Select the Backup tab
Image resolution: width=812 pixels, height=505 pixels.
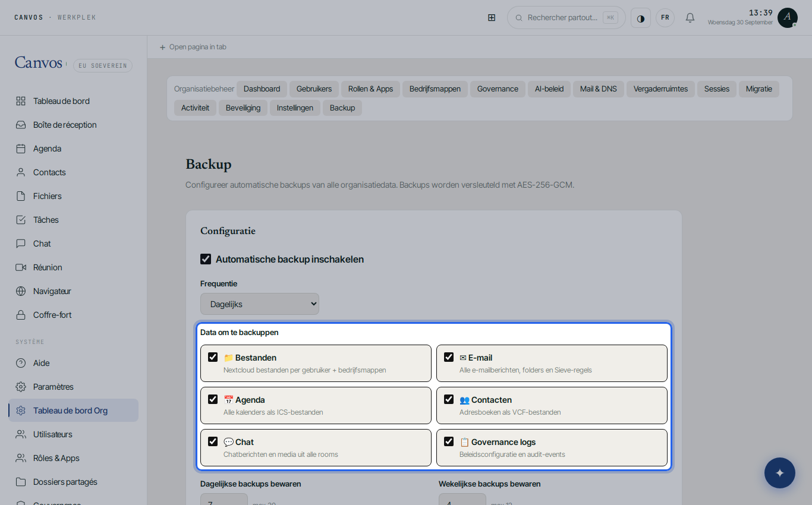coord(342,108)
